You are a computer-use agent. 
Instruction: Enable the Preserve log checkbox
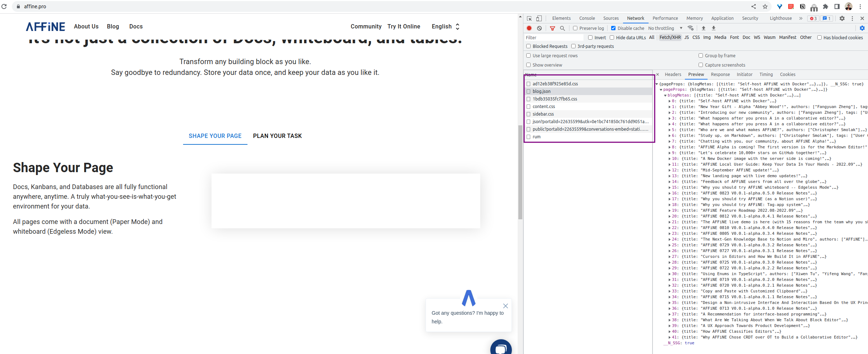tap(575, 28)
